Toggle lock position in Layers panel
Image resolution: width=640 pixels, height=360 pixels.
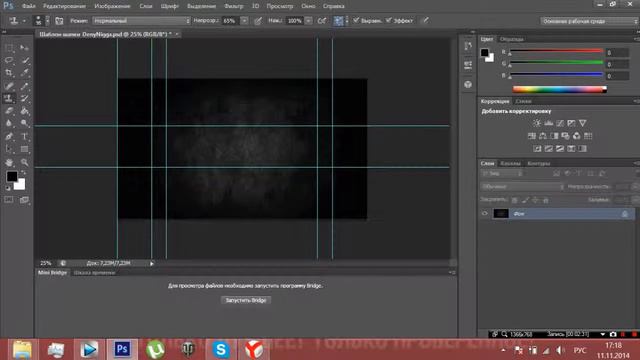click(x=536, y=200)
